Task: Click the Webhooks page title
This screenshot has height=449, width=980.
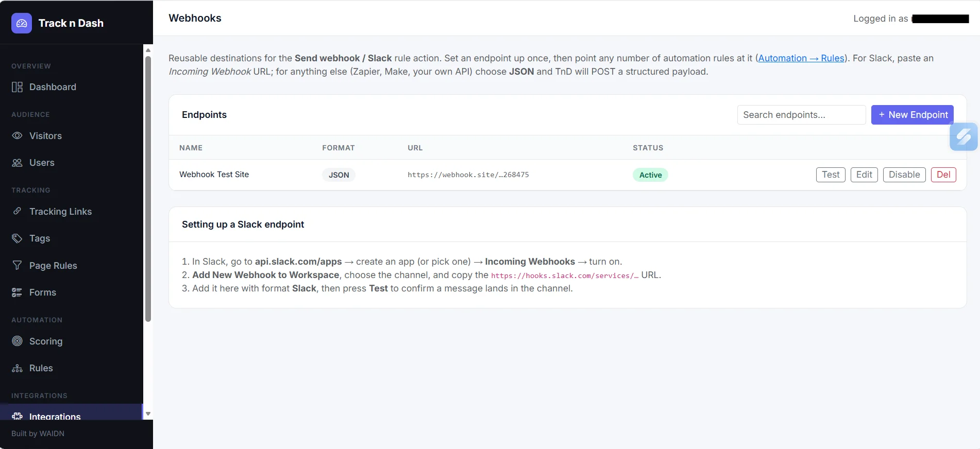Action: point(195,18)
